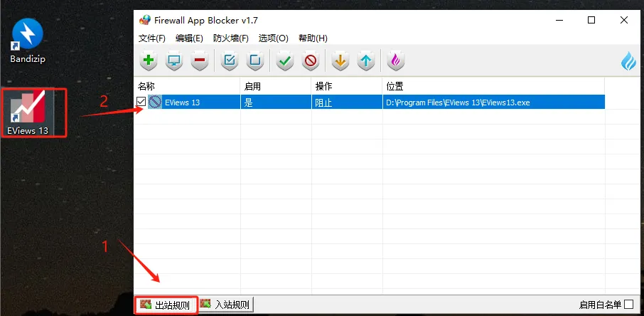The width and height of the screenshot is (644, 316).
Task: Enable the 启用白名单 whitelist checkbox
Action: pyautogui.click(x=628, y=305)
